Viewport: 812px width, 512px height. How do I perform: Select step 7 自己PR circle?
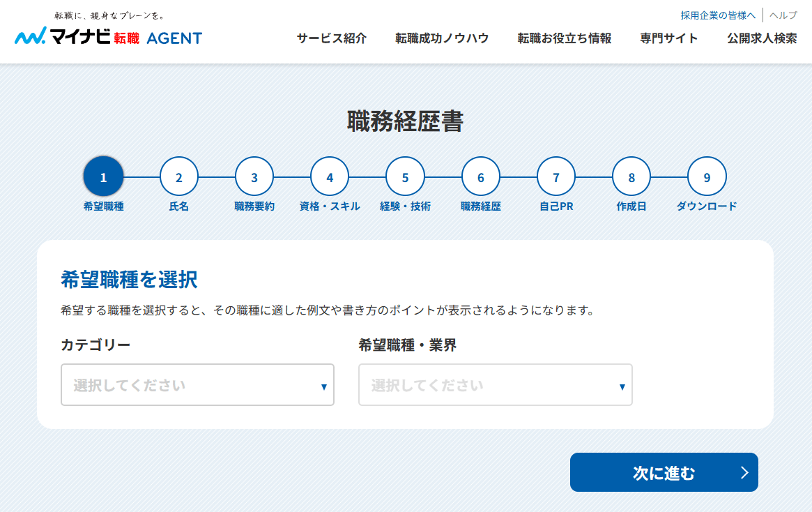(x=556, y=176)
